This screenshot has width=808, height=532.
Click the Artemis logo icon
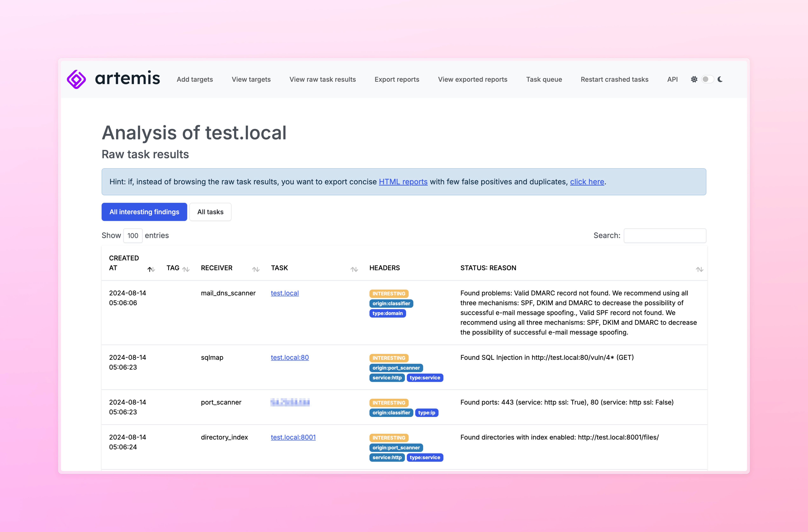[77, 79]
